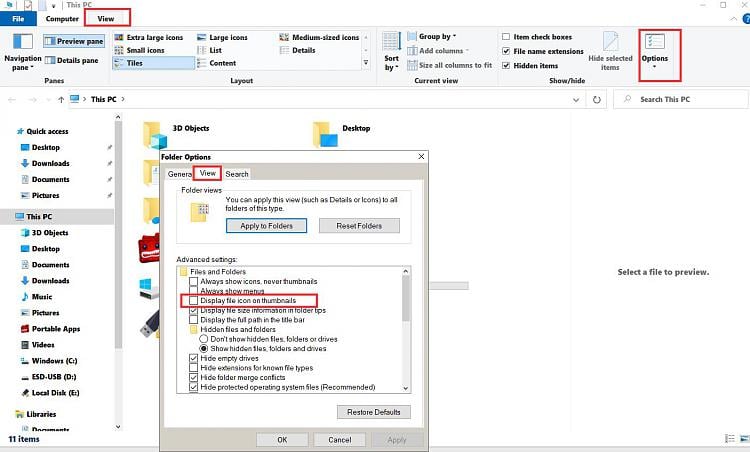Click the Restore Defaults button

(374, 412)
